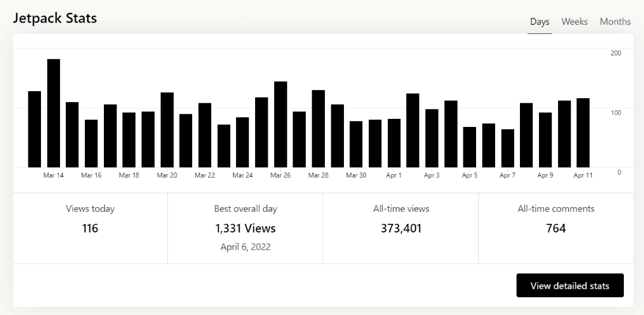The height and width of the screenshot is (315, 644).
Task: Click the chart bar for Mar 16
Action: pyautogui.click(x=91, y=143)
